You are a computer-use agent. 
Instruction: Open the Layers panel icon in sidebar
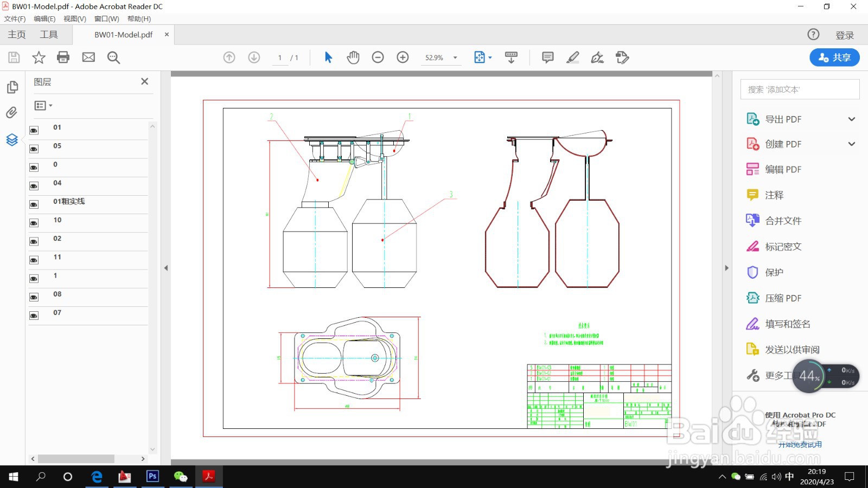12,140
